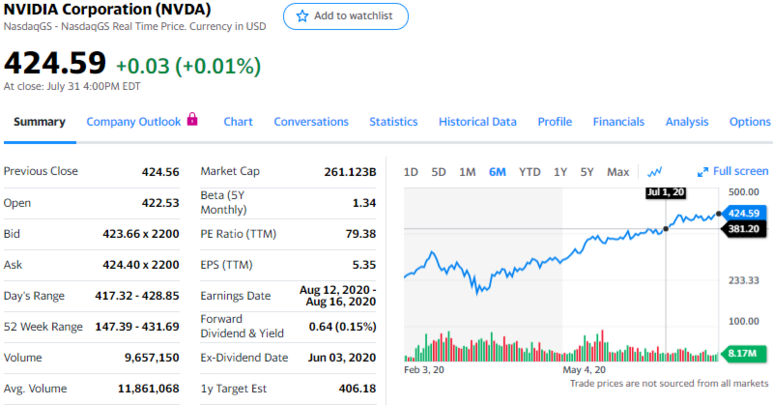The height and width of the screenshot is (405, 773).
Task: Click the Feb 3, 20 chart axis label
Action: [x=424, y=370]
